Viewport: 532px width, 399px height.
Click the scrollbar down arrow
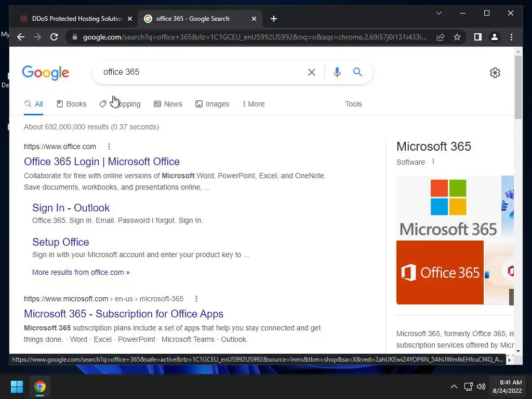click(x=518, y=351)
